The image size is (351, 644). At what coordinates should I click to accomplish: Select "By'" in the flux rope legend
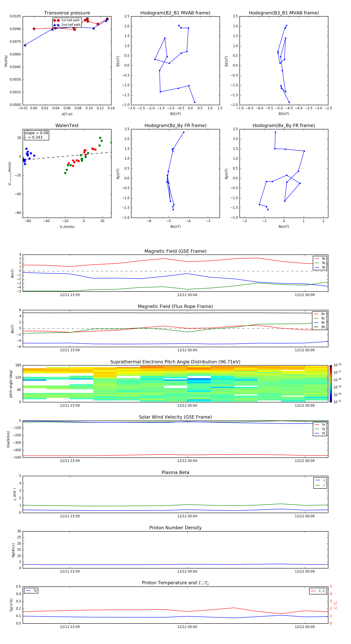coord(320,318)
